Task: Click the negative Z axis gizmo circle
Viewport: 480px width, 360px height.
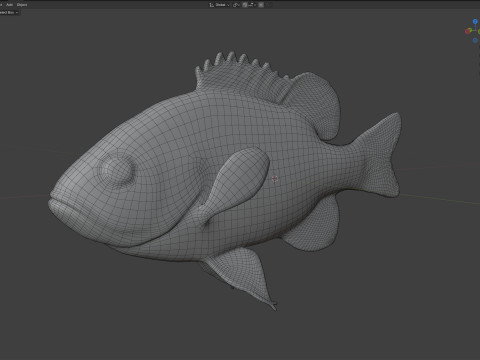Action: (x=475, y=40)
